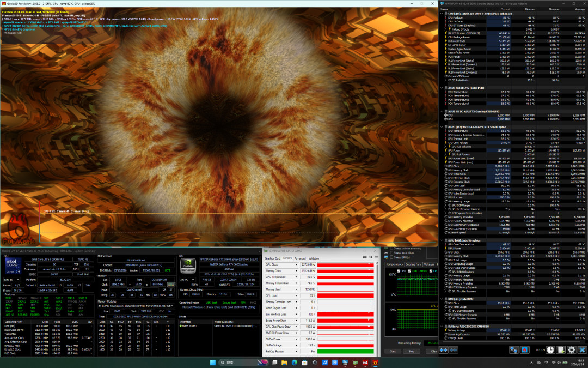Collapse iGPU Intel Graphics sensor group
588x368 pixels.
click(442, 240)
